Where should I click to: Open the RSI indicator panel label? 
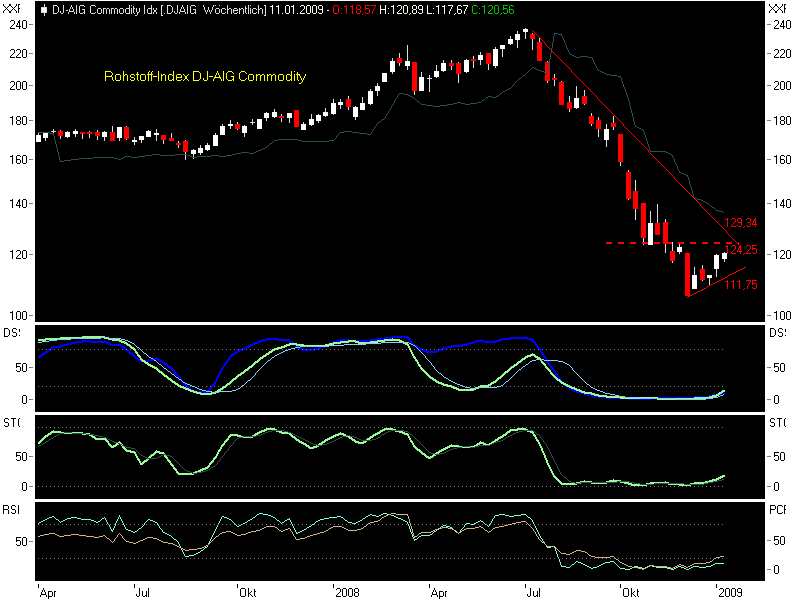(x=11, y=510)
